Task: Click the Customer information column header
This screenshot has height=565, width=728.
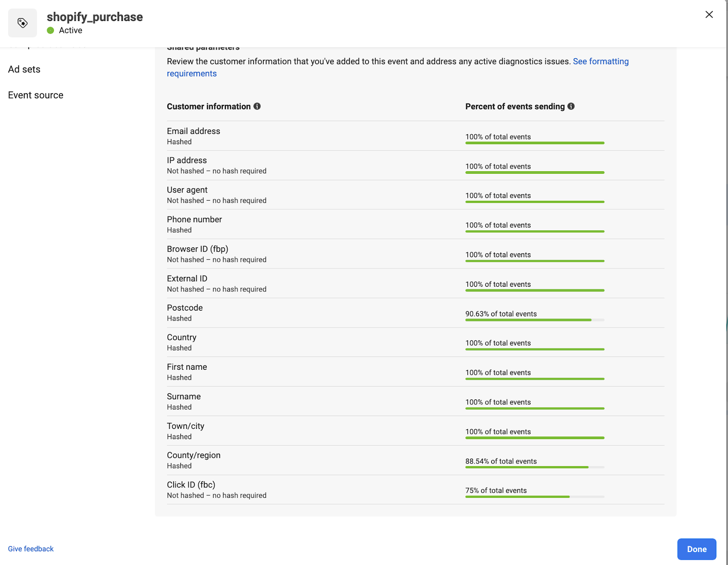Action: point(209,107)
